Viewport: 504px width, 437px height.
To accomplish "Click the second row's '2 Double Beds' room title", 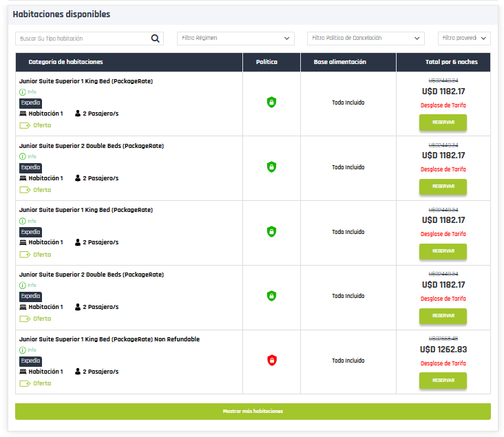I will (x=92, y=146).
